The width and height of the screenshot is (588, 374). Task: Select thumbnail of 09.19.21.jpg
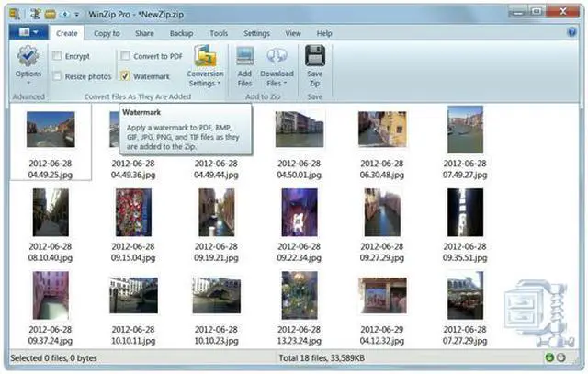coord(217,212)
